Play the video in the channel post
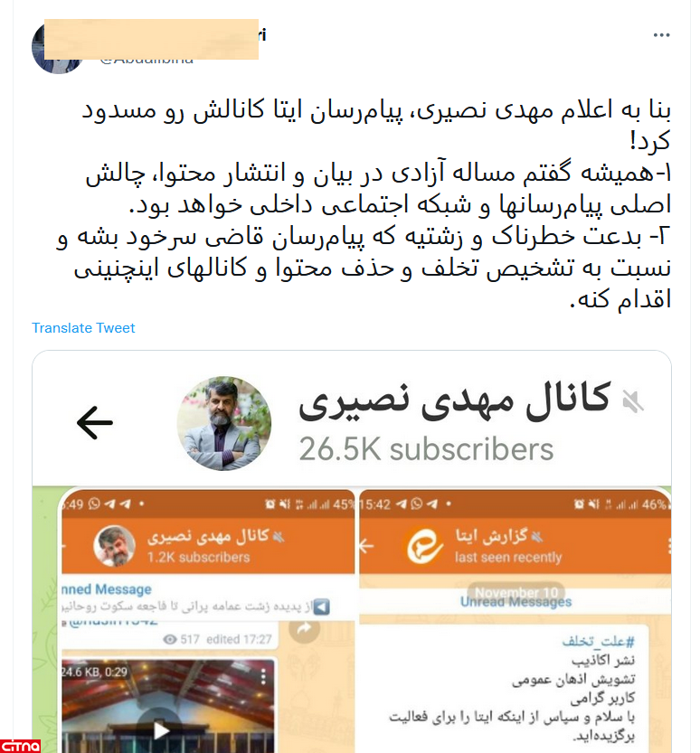Viewport: 700px width, 753px height. tap(160, 730)
